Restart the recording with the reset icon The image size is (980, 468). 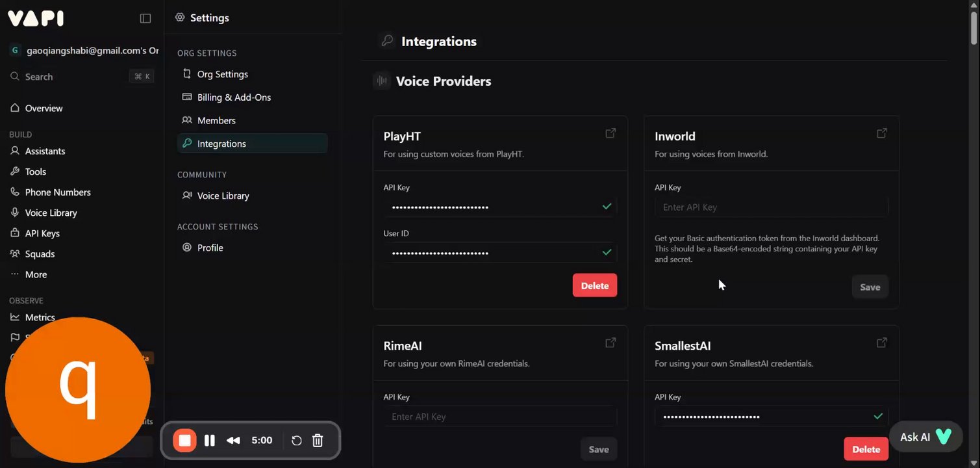(296, 441)
